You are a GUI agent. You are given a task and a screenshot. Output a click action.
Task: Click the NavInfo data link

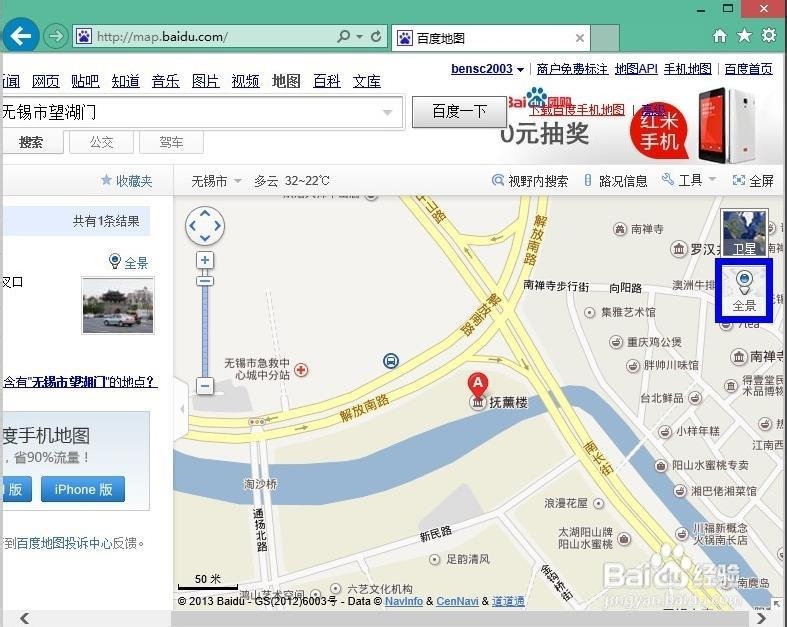(x=404, y=601)
